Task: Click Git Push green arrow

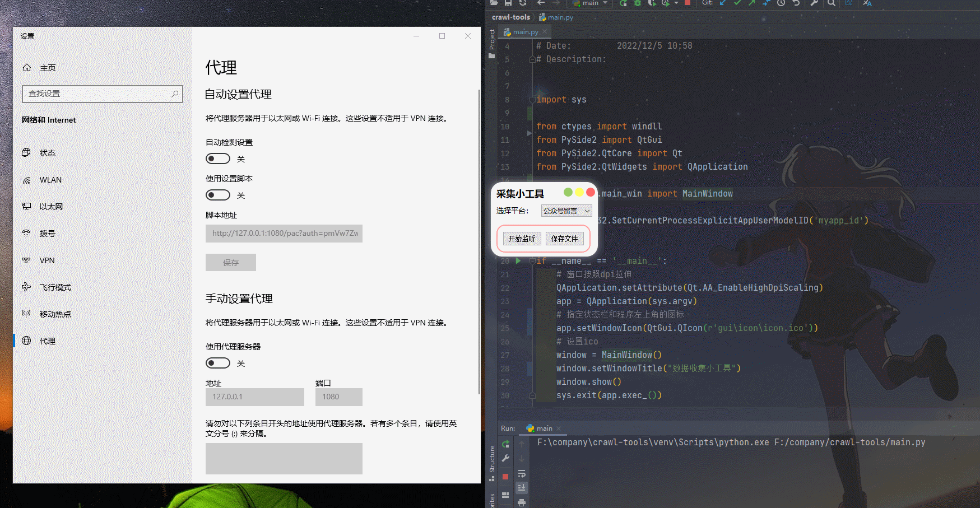Action: pyautogui.click(x=752, y=3)
